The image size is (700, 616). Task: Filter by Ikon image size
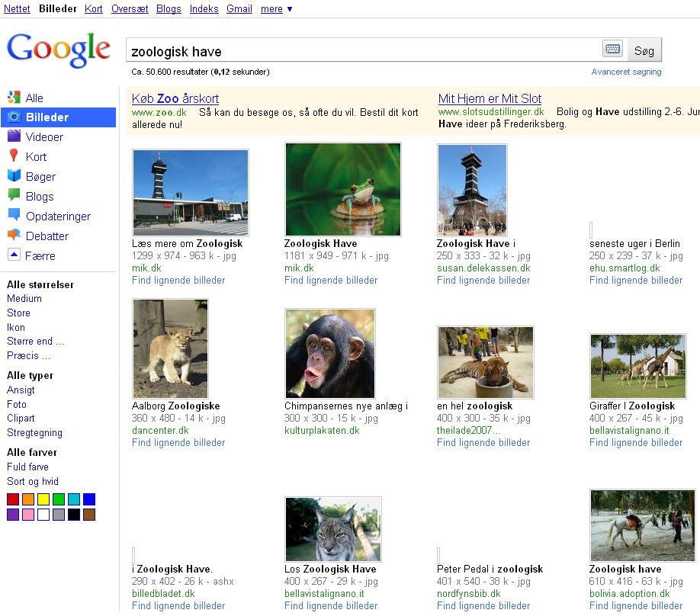tap(16, 327)
